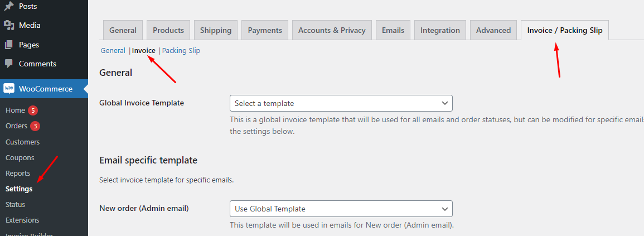
Task: Open the Global Invoice Template dropdown
Action: (341, 103)
